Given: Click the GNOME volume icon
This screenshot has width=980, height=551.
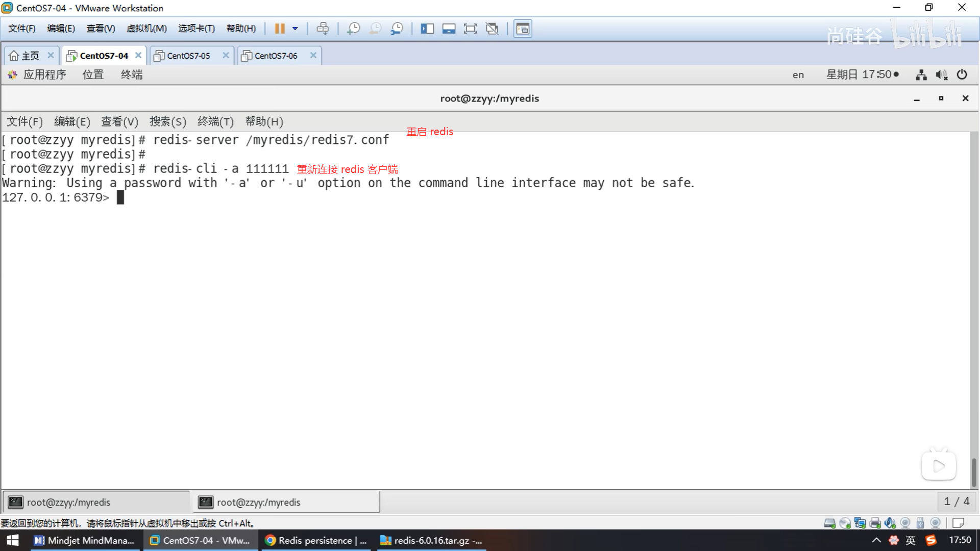Looking at the screenshot, I should pyautogui.click(x=941, y=75).
